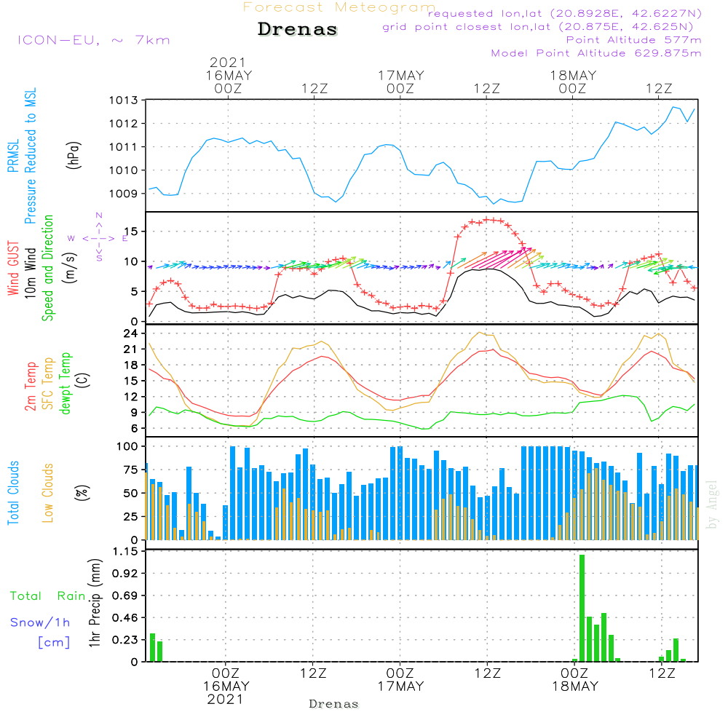Click PRMSL Pressure Reduced to MSL label

tap(22, 156)
